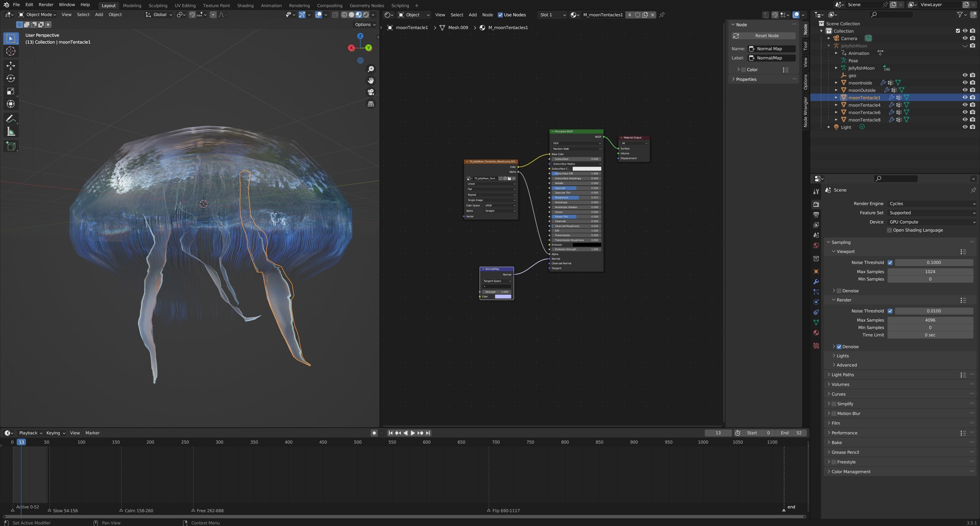
Task: Select Material Preview shading mode
Action: click(359, 15)
